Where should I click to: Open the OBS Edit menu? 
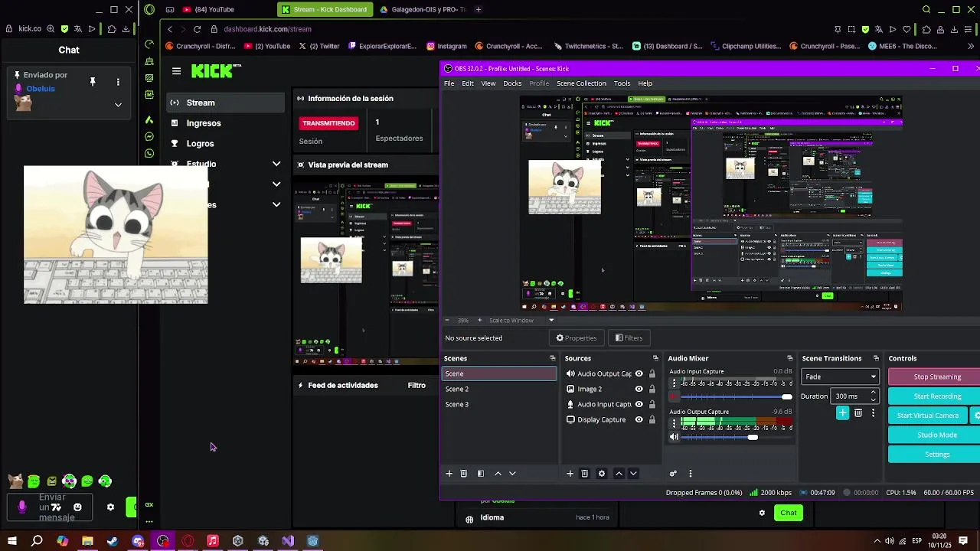pos(468,83)
